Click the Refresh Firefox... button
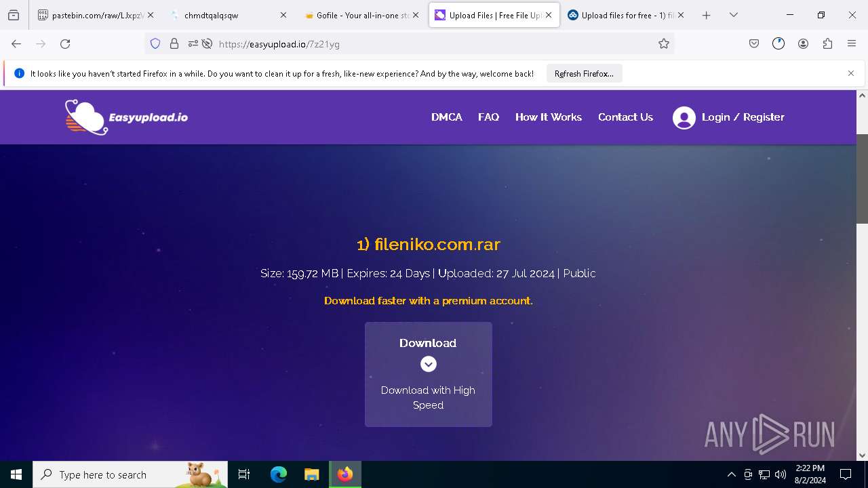This screenshot has height=488, width=868. point(584,74)
